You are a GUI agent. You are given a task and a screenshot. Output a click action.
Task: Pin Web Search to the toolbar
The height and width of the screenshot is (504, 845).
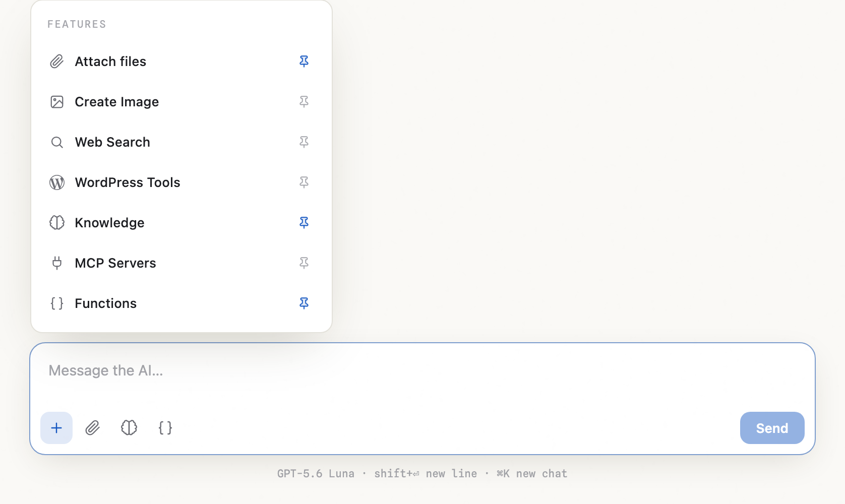click(x=304, y=142)
